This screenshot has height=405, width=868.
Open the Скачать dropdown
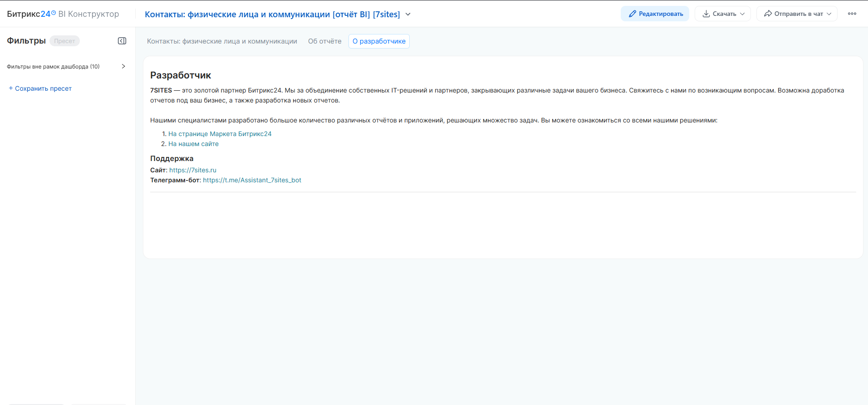coord(723,14)
